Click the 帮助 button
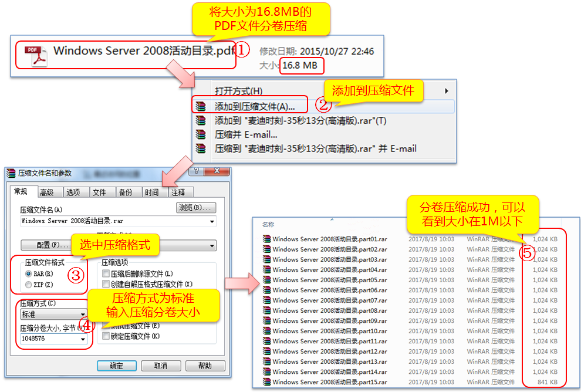 pos(205,366)
